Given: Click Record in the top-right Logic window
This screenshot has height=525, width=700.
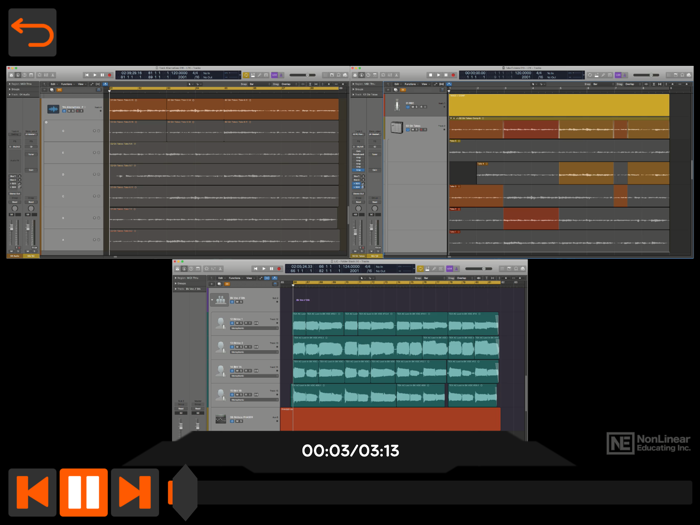Looking at the screenshot, I should (x=453, y=75).
